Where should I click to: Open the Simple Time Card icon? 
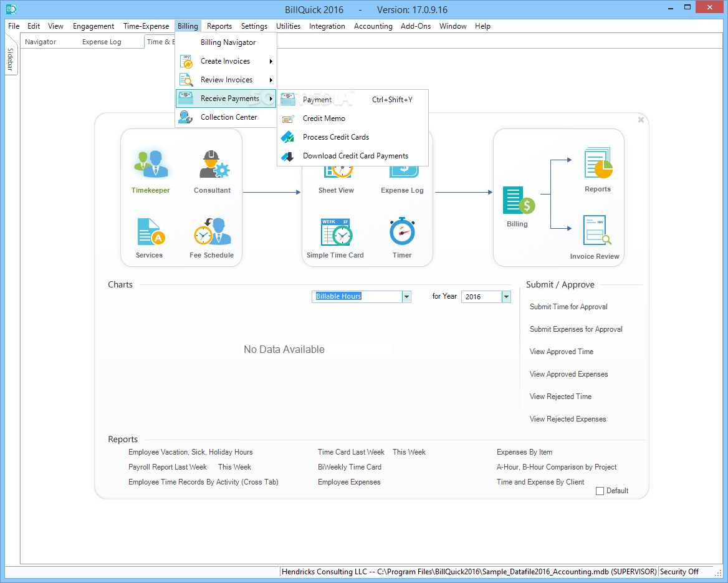click(336, 231)
